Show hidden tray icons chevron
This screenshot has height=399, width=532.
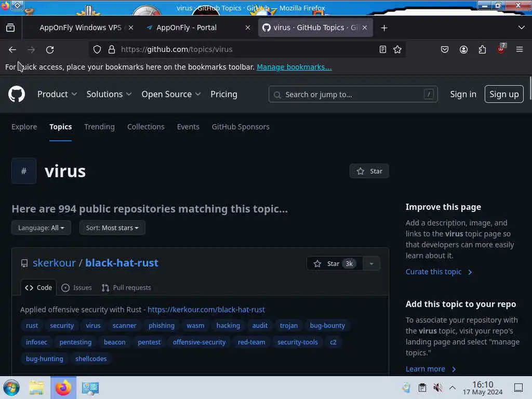(x=453, y=388)
